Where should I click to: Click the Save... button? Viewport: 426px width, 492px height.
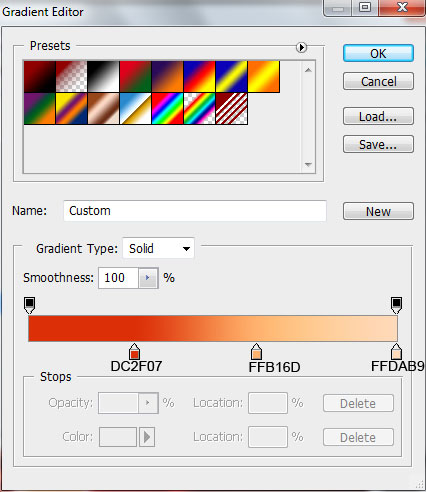pyautogui.click(x=378, y=144)
